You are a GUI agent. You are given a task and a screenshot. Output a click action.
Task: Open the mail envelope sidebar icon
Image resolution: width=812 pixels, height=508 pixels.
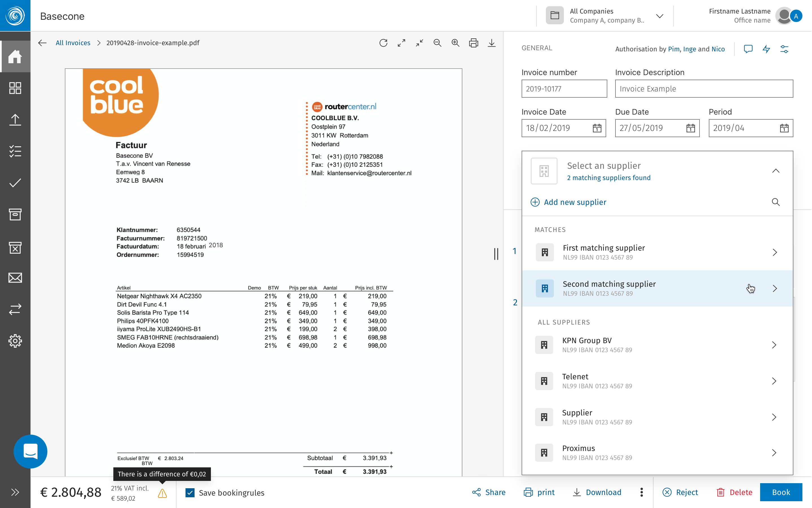coord(15,278)
